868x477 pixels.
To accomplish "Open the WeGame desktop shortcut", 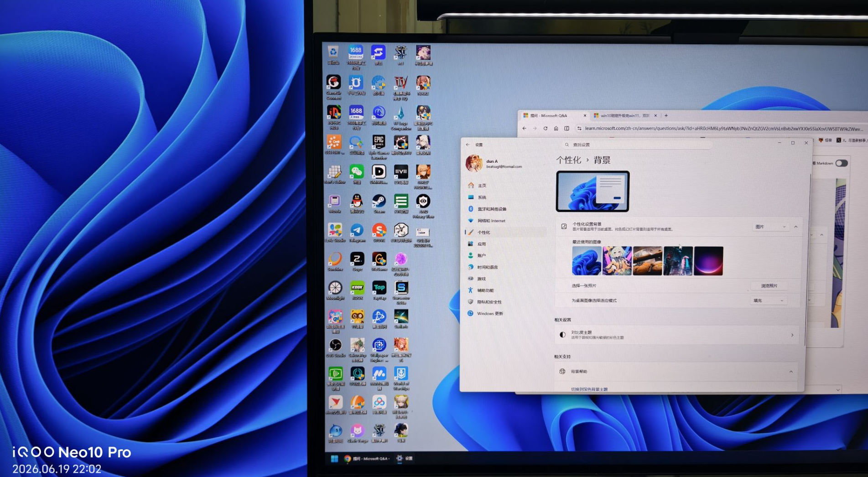I will (x=379, y=261).
